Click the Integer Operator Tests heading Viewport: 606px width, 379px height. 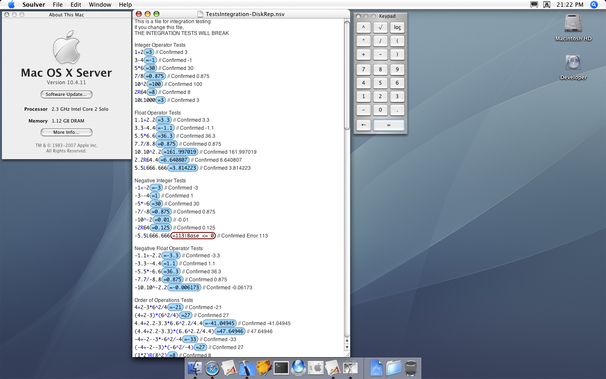[160, 45]
